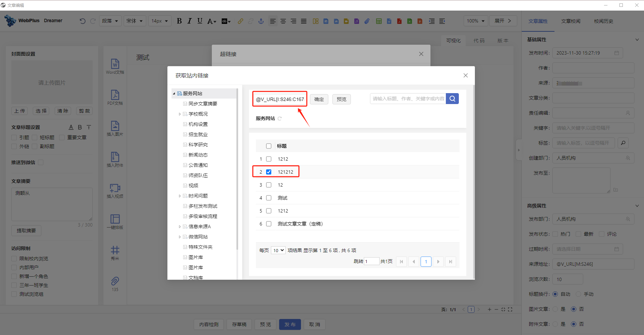The height and width of the screenshot is (335, 644).
Task: Switch to the 文章校阅 tab
Action: pos(571,21)
